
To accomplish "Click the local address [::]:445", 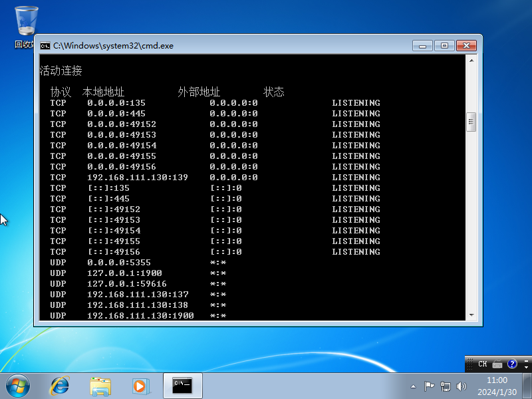I will coord(109,199).
